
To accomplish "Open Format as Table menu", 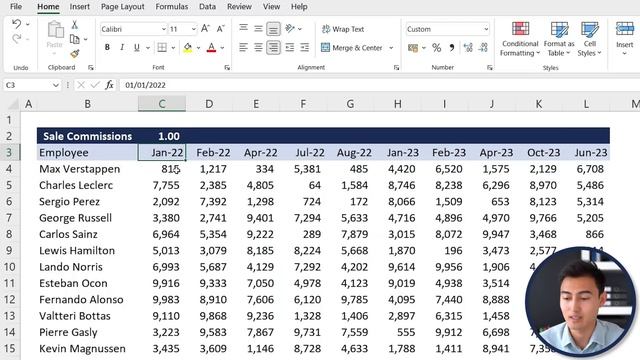I will pos(559,39).
